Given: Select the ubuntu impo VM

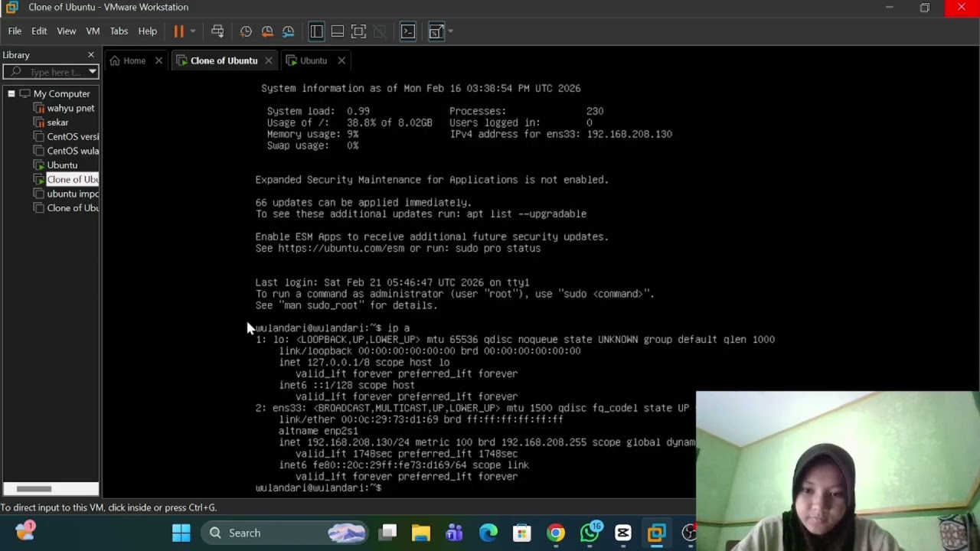Looking at the screenshot, I should [x=73, y=194].
